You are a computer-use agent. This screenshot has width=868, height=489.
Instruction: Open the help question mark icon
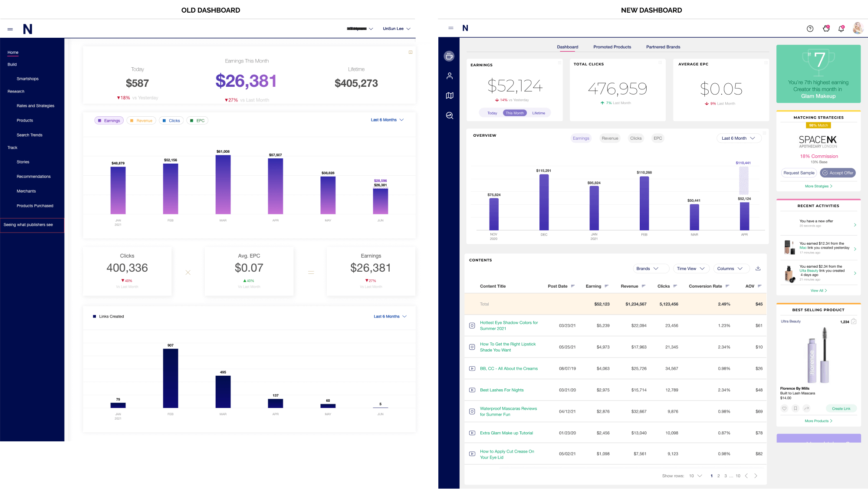click(810, 29)
